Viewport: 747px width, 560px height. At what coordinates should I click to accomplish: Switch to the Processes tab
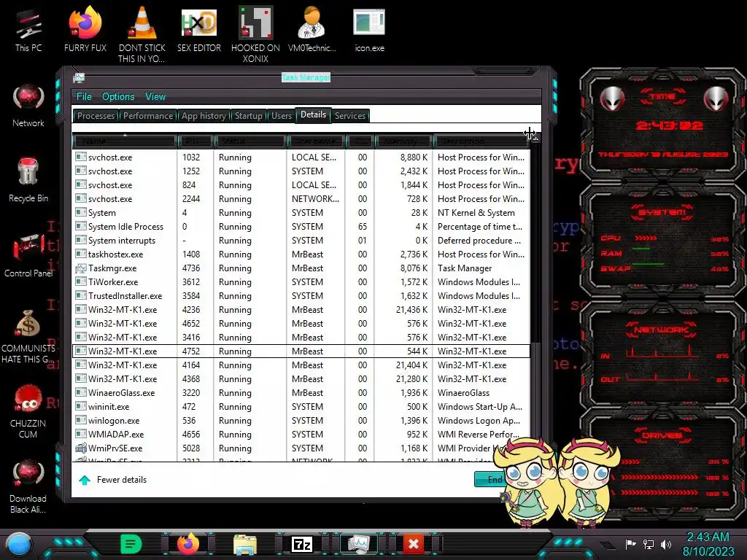[x=96, y=116]
